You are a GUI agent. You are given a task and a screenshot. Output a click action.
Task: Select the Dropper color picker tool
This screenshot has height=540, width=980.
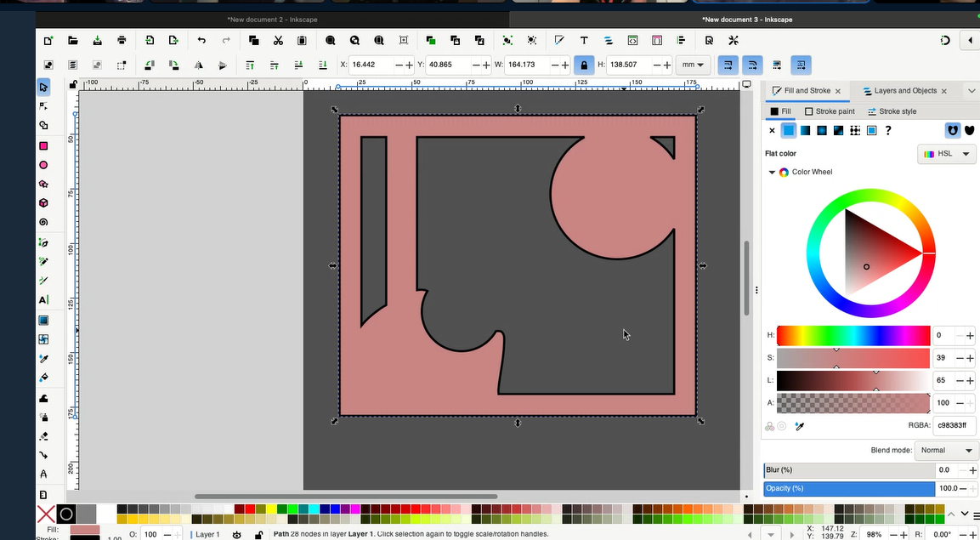click(x=43, y=359)
